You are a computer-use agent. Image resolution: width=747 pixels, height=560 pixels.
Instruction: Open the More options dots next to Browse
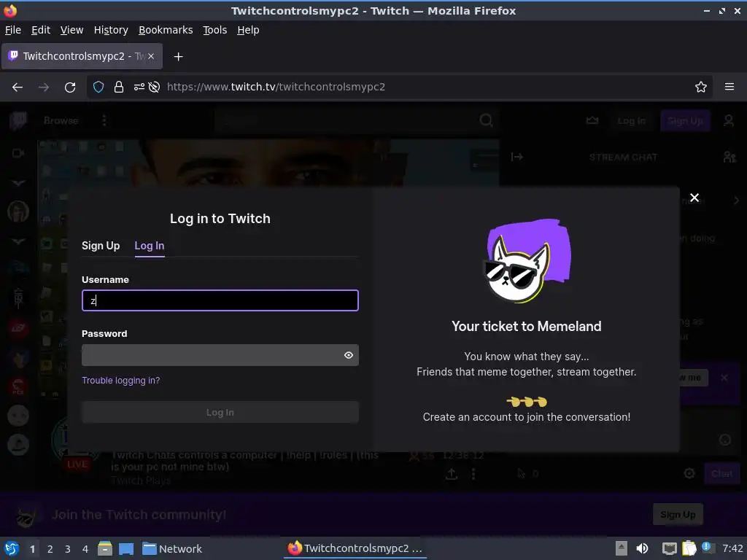pyautogui.click(x=104, y=120)
